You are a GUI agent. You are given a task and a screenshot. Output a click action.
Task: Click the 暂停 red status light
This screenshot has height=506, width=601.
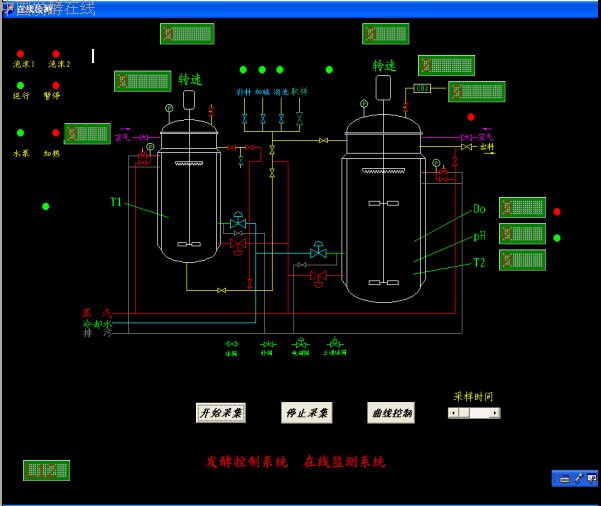[x=55, y=86]
